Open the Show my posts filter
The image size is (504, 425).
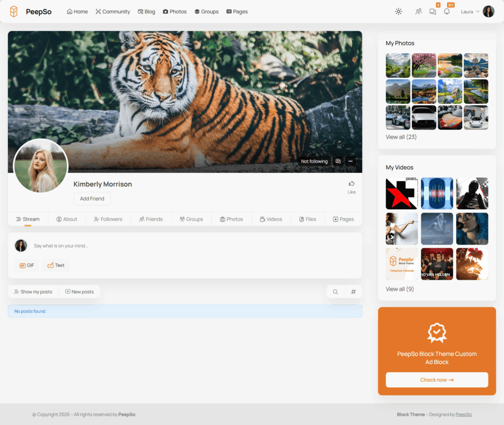(33, 292)
